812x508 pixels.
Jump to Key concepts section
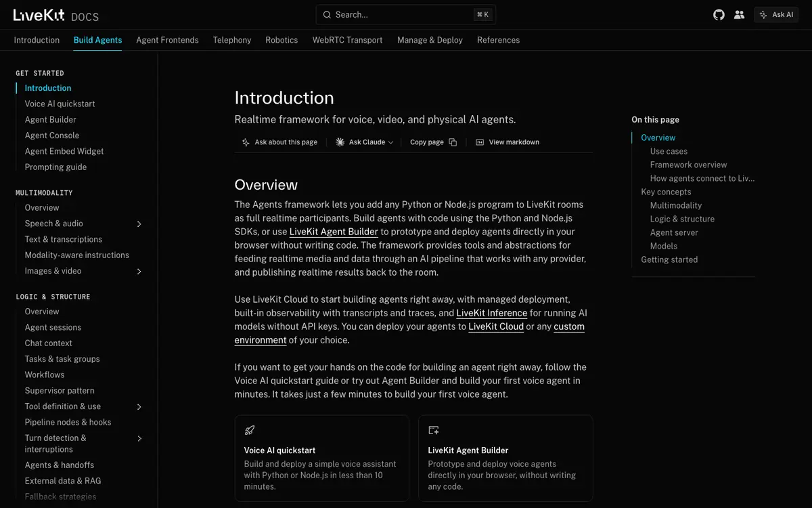(666, 192)
